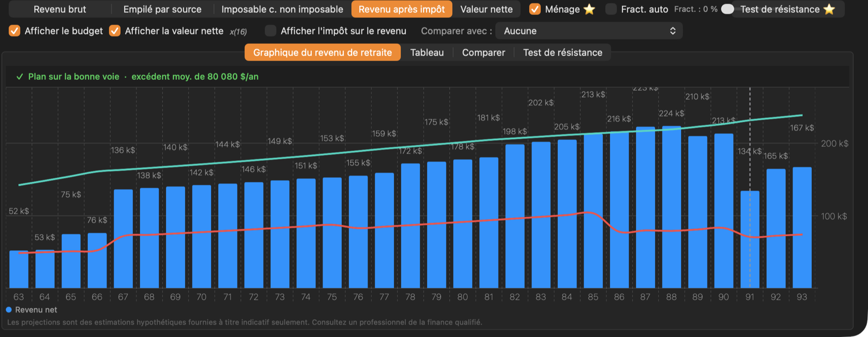Click age 93 on the x-axis
This screenshot has height=337, width=868.
[802, 297]
